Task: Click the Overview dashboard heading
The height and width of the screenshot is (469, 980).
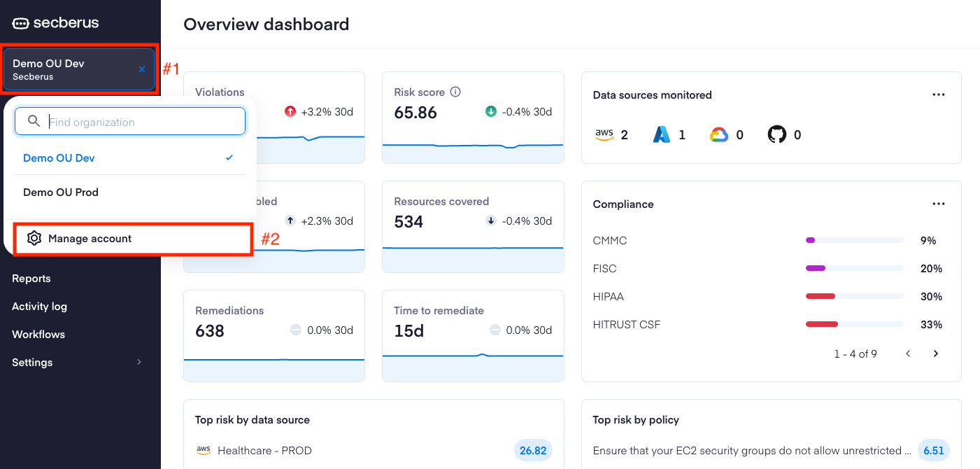Action: pyautogui.click(x=267, y=24)
